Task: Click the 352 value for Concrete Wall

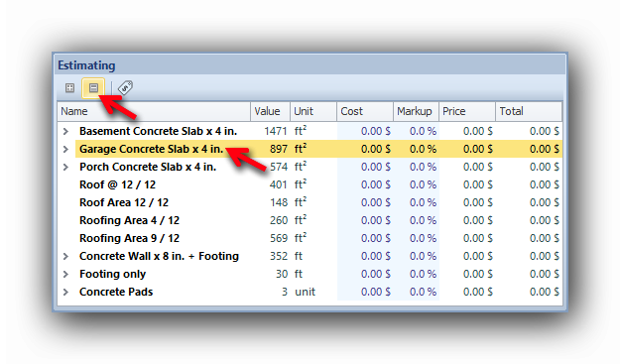Action: coord(279,257)
